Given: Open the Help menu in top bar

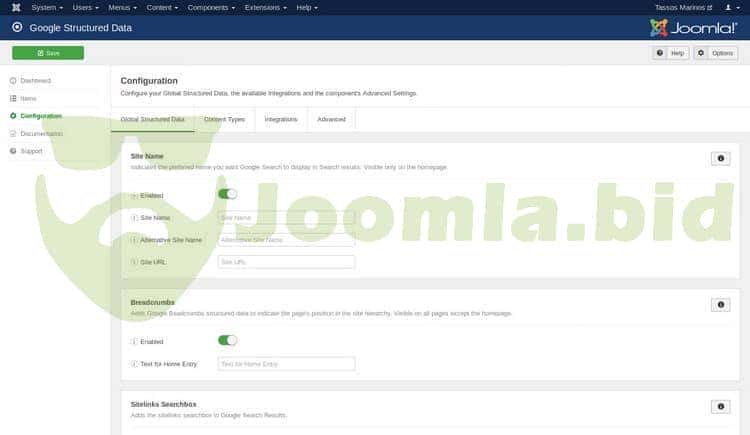Looking at the screenshot, I should pyautogui.click(x=307, y=8).
